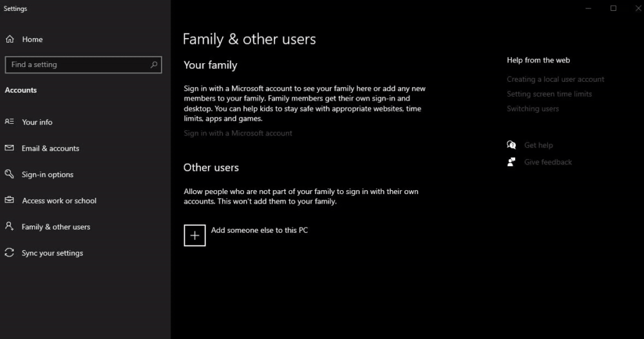644x339 pixels.
Task: Click the magnifier icon in search box
Action: click(154, 64)
